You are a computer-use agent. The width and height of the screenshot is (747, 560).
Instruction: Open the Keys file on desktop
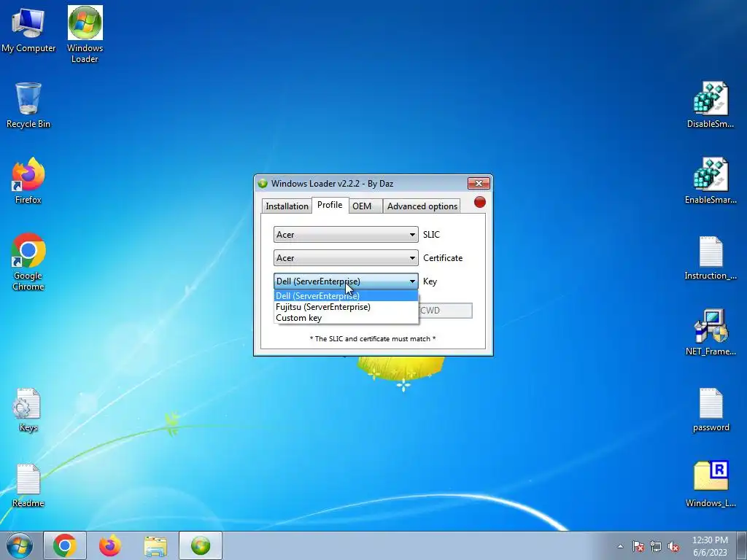(x=28, y=410)
